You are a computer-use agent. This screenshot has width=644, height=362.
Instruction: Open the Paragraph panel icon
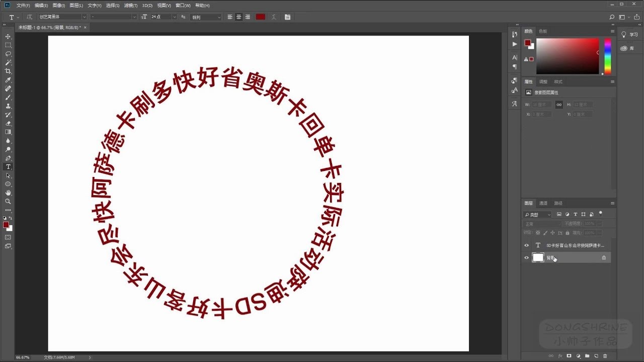514,66
